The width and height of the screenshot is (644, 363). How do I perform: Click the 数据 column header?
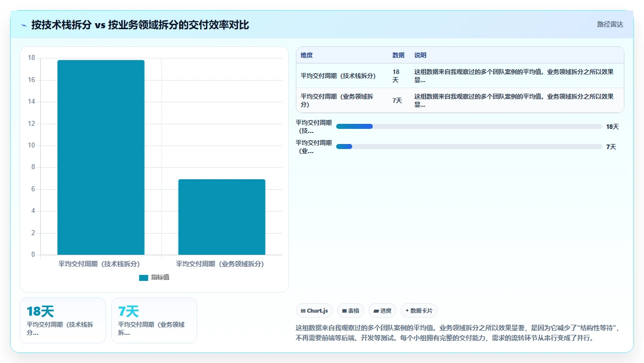tap(398, 55)
